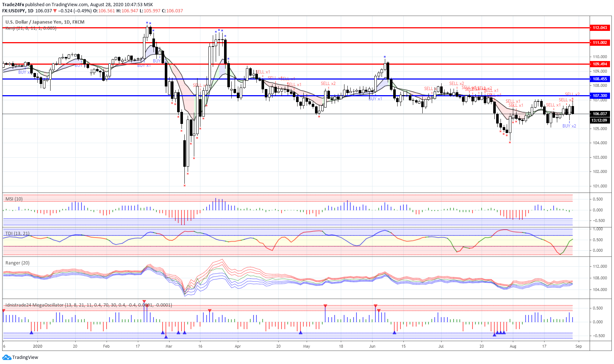
Task: Click the TDI scale value 1.000
Action: pyautogui.click(x=598, y=229)
